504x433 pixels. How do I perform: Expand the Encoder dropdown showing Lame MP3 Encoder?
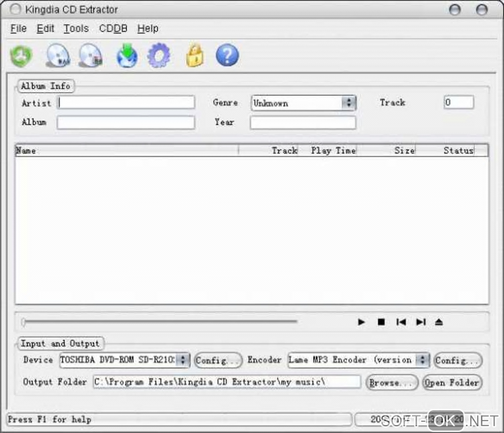[x=359, y=360]
